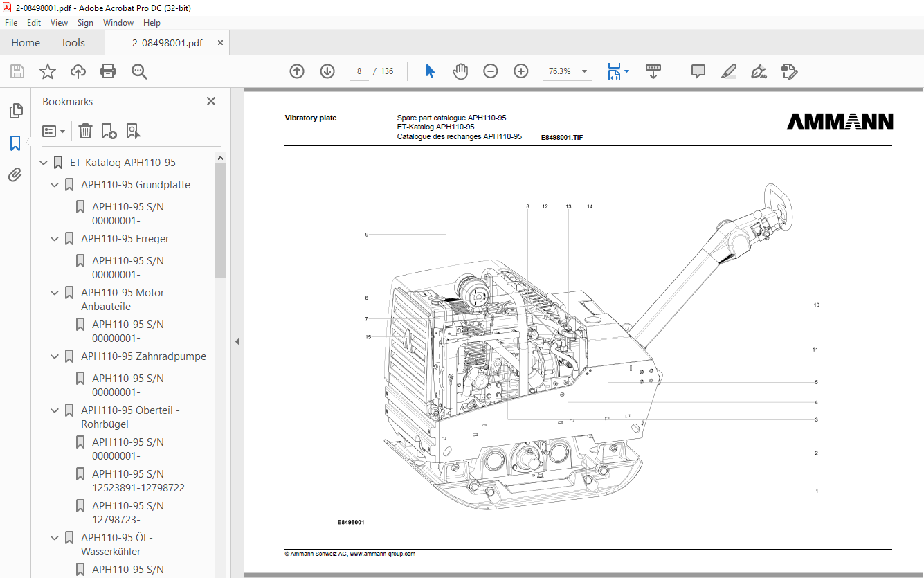Click the page number input field
This screenshot has height=578, width=924.
(x=359, y=71)
